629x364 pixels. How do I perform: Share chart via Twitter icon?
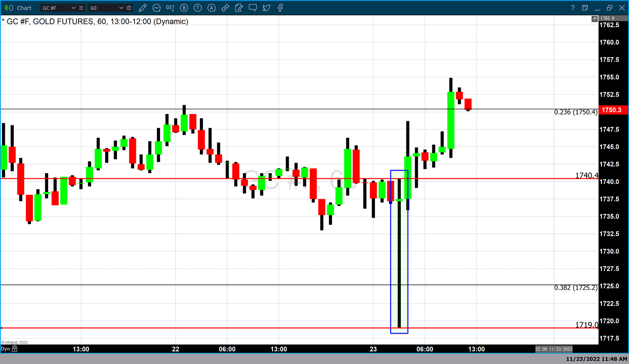[x=267, y=8]
